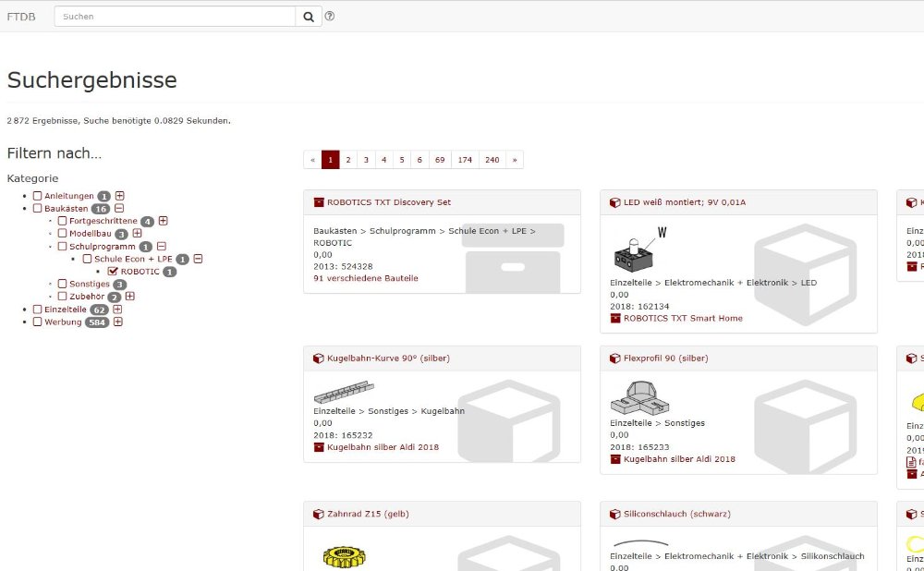924x571 pixels.
Task: Click the magnifier search button
Action: (309, 17)
